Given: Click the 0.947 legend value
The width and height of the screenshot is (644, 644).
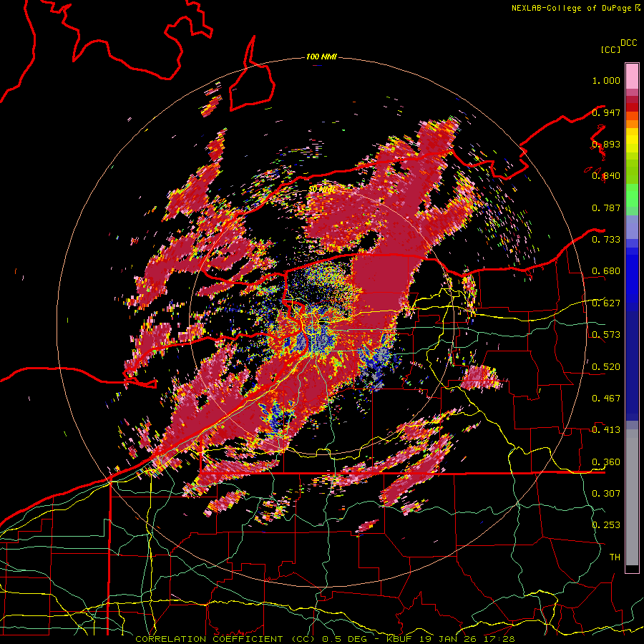Looking at the screenshot, I should (x=606, y=112).
